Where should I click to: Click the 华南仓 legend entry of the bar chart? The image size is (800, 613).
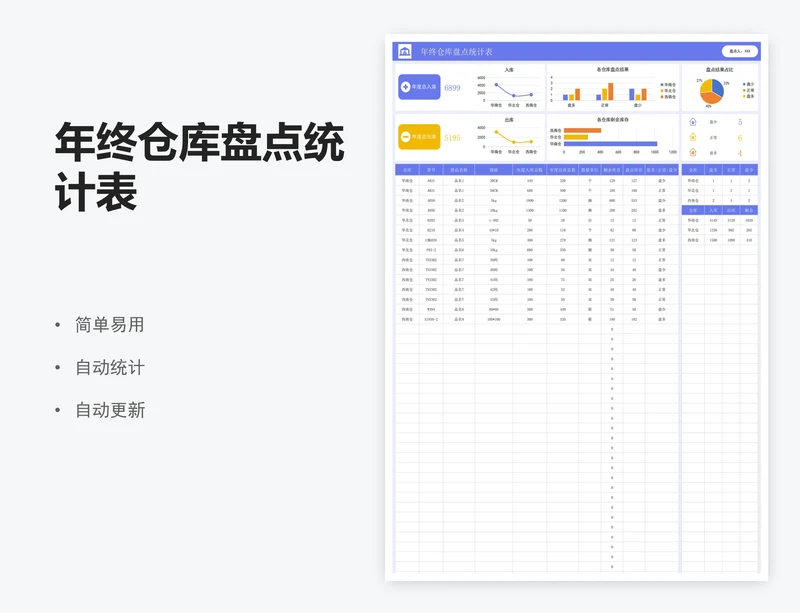click(668, 85)
